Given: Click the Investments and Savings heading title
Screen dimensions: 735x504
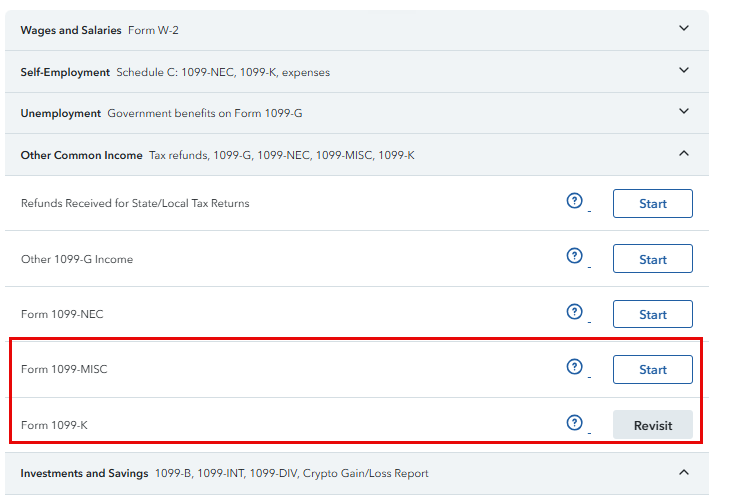Looking at the screenshot, I should (84, 473).
